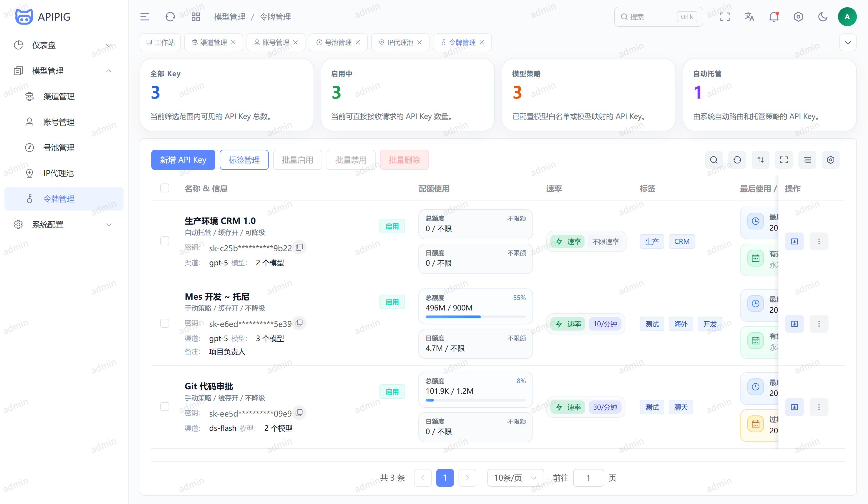The image size is (868, 504).
Task: Open IP代理池 in the sidebar
Action: 64,173
